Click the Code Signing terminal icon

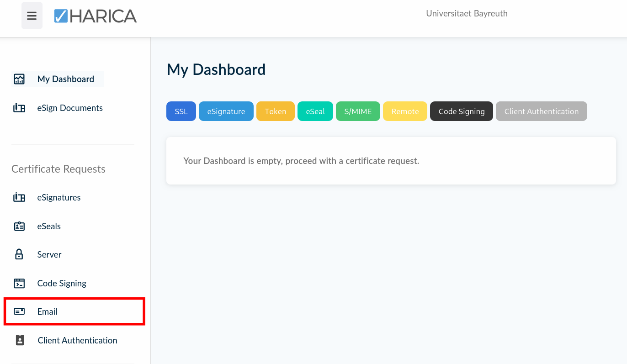19,283
